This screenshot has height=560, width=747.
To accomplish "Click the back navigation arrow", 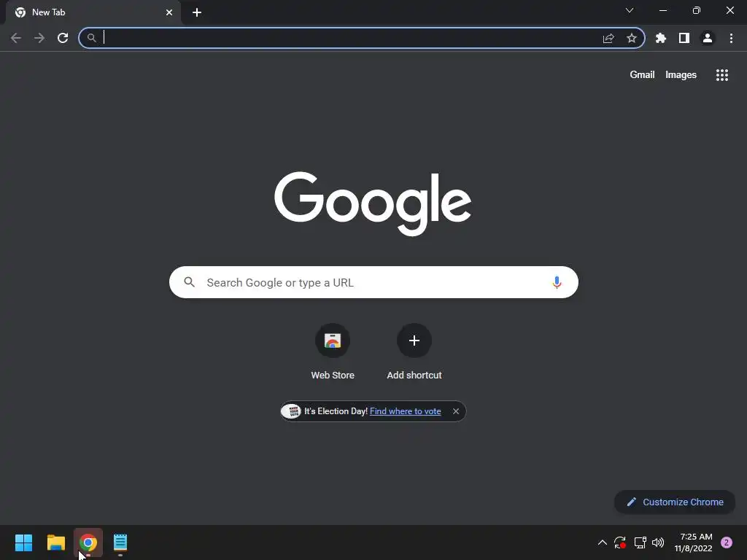I will [16, 38].
